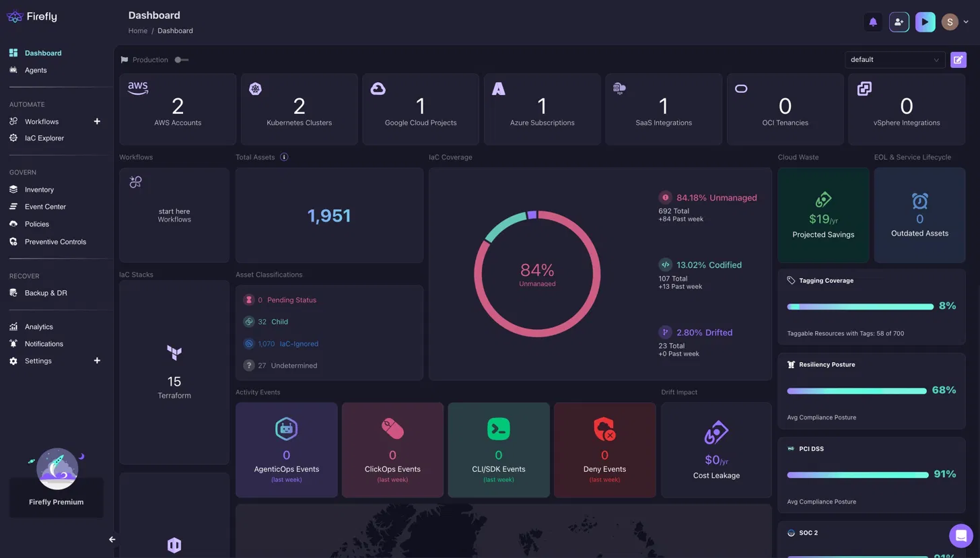The width and height of the screenshot is (980, 558).
Task: Click the Resiliency Posture progress bar
Action: pos(858,391)
